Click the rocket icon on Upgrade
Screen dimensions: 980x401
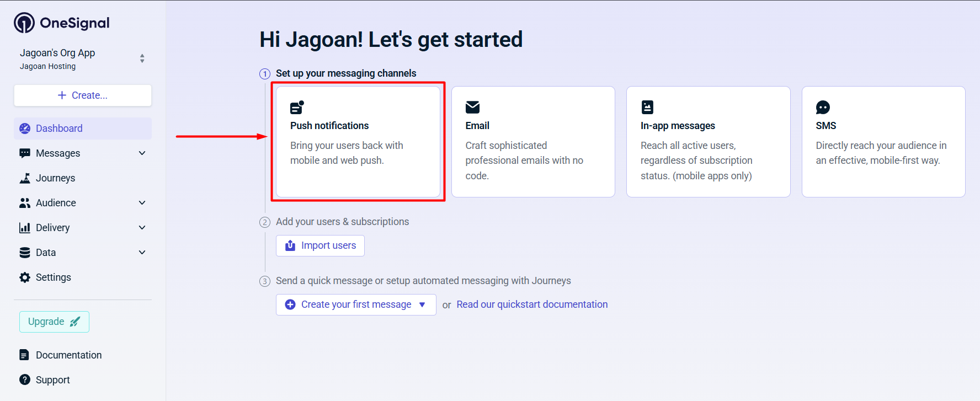75,322
